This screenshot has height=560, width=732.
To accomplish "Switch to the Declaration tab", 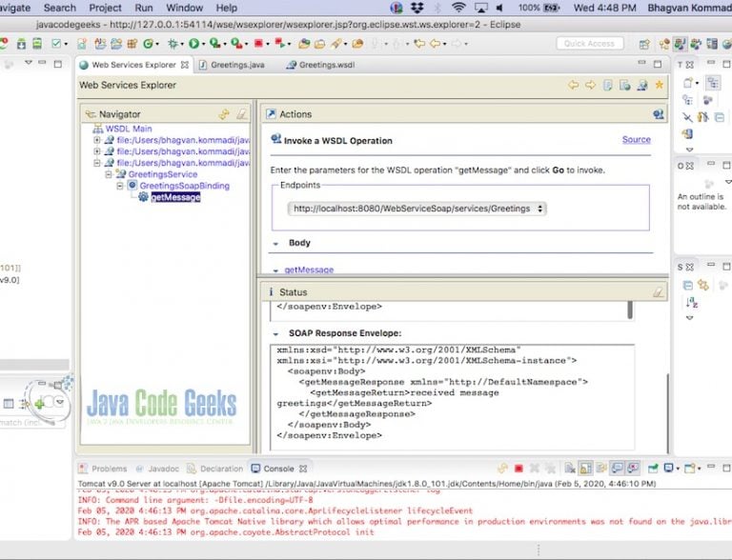I will tap(215, 469).
